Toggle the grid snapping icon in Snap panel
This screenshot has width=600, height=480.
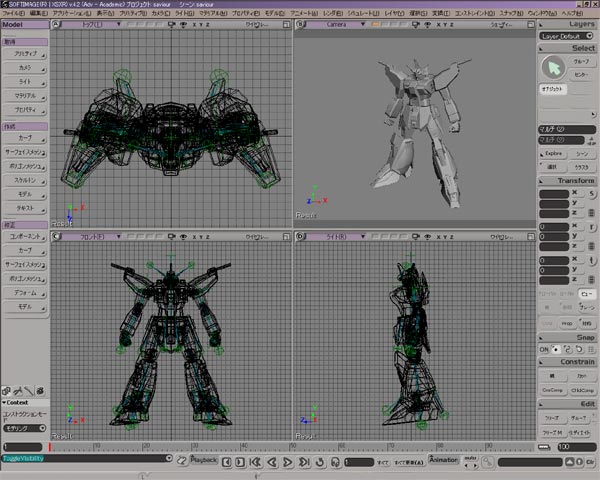point(592,349)
